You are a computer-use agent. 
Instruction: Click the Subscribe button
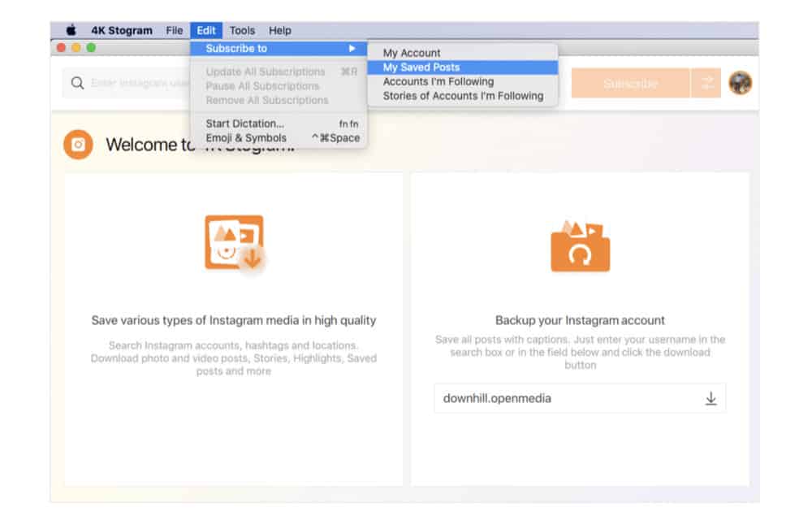[630, 83]
